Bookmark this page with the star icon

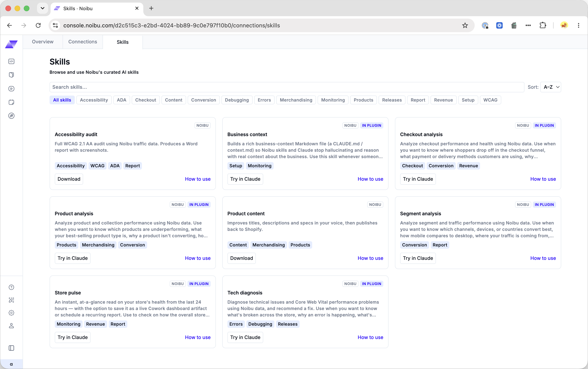(465, 25)
